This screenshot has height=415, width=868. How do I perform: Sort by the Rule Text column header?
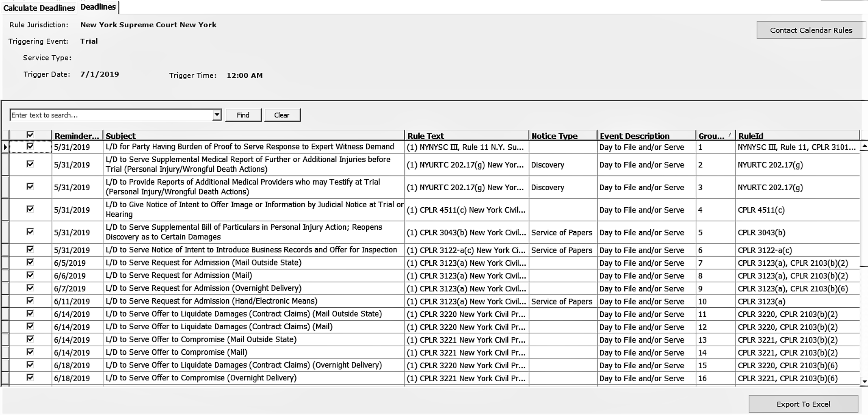tap(467, 136)
